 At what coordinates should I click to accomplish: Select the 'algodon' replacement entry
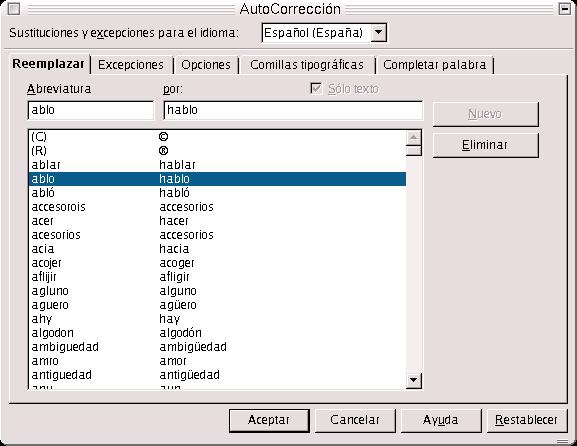click(217, 333)
